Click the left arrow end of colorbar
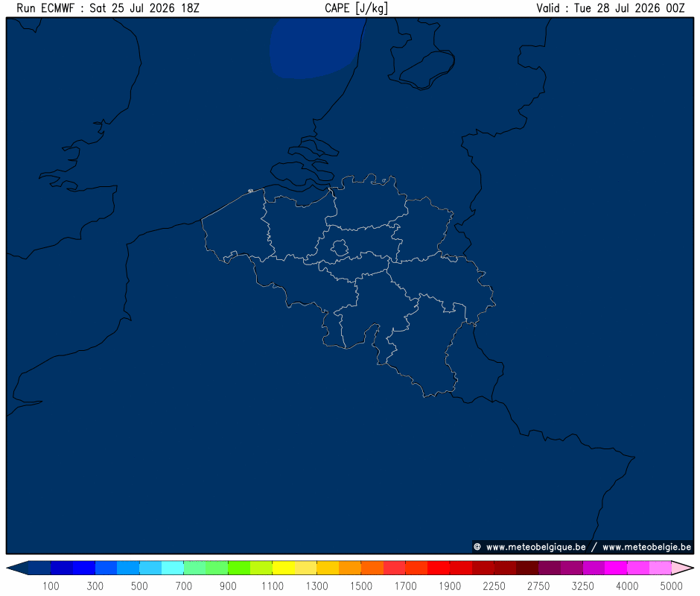The image size is (700, 596). [18, 568]
